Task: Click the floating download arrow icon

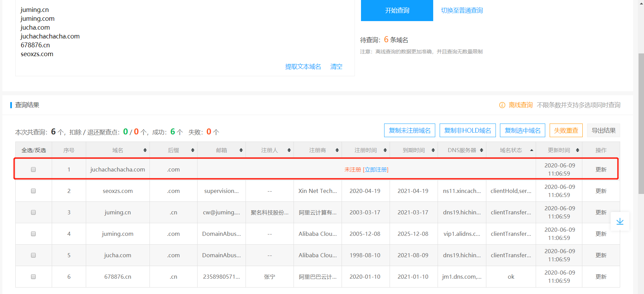Action: (620, 222)
